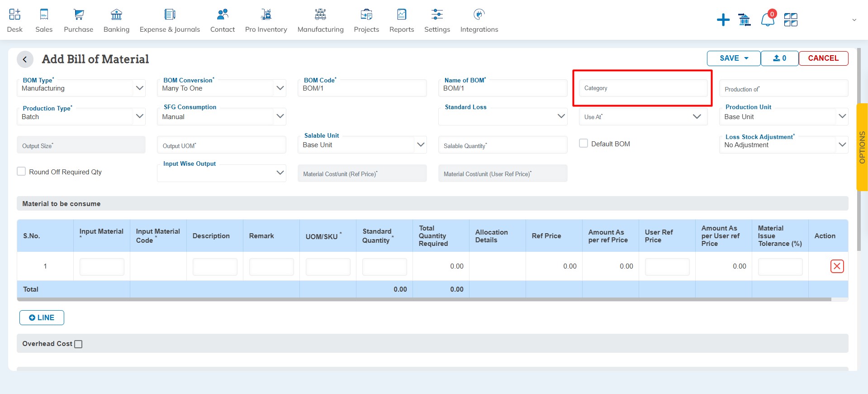The height and width of the screenshot is (394, 868).
Task: Click the Name of BOM field
Action: [x=503, y=88]
